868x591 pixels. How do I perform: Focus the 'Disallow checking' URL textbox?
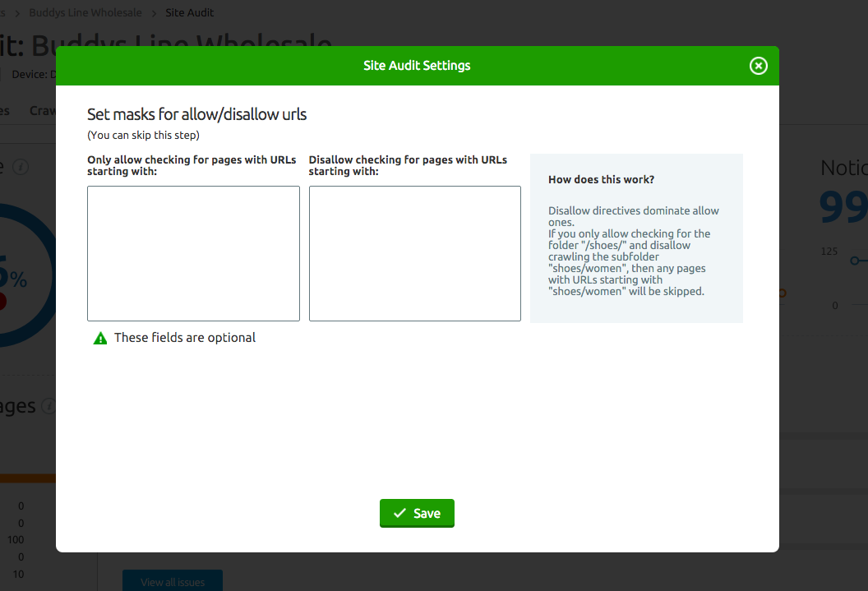414,253
